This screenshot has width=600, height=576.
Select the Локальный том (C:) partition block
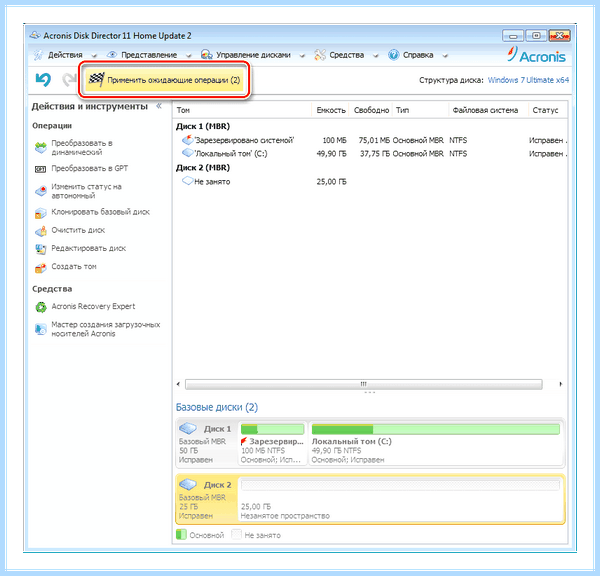point(436,443)
